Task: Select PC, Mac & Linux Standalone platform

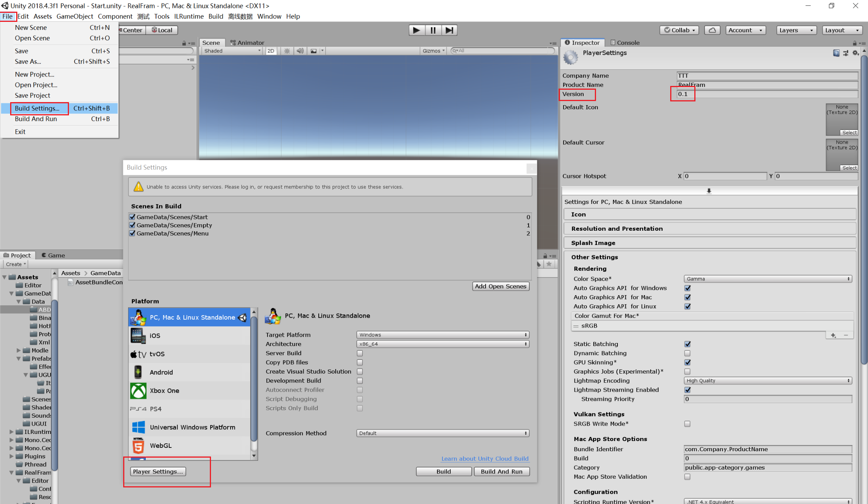Action: coord(189,317)
